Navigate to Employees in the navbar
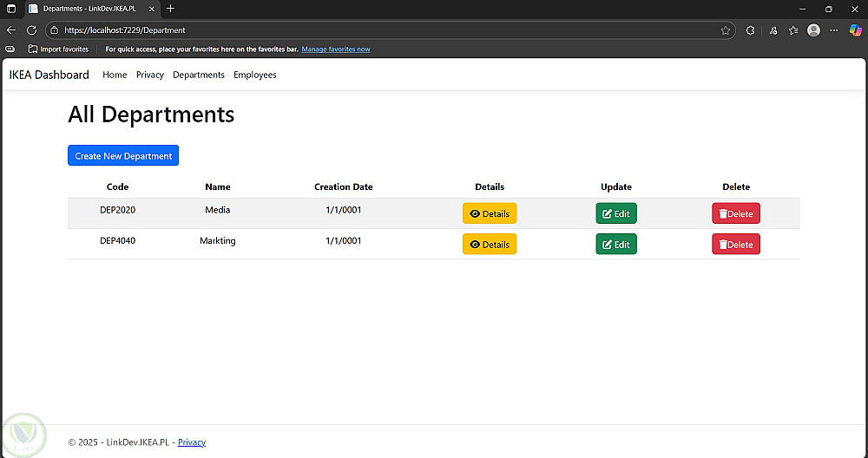Screen dimensions: 868x458 254,75
